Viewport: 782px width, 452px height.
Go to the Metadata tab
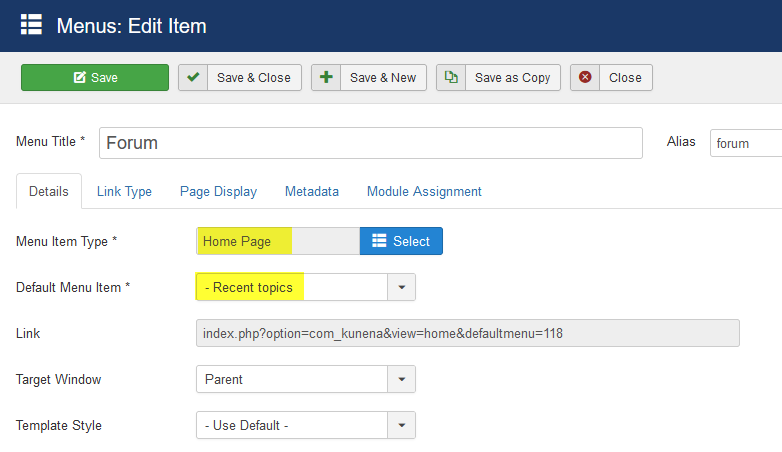(x=311, y=191)
